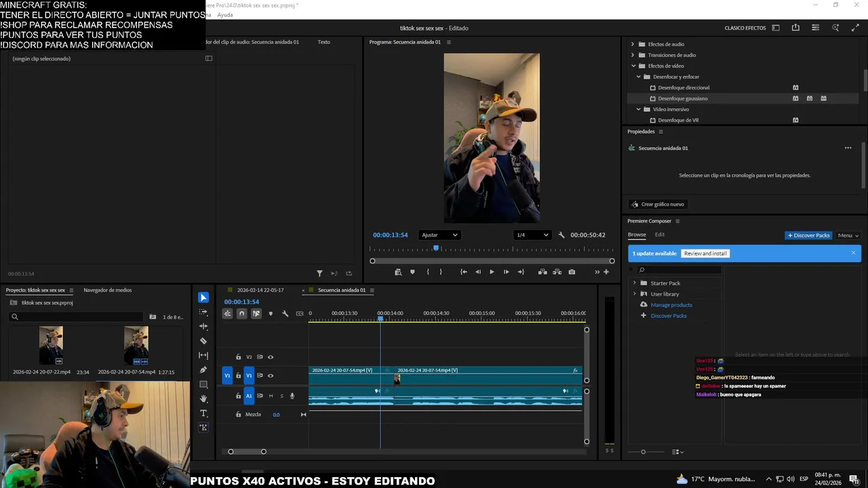Image resolution: width=868 pixels, height=488 pixels.
Task: Select the Rectangle tool
Action: point(203,384)
